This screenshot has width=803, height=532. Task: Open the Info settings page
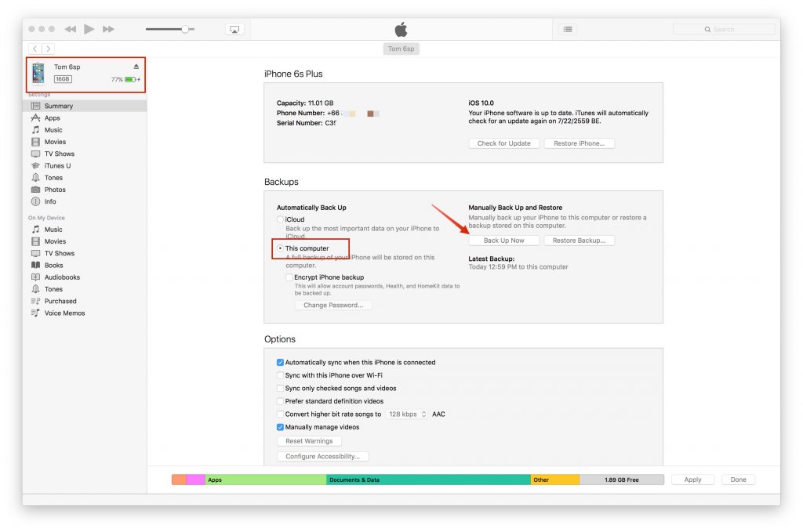tap(52, 201)
